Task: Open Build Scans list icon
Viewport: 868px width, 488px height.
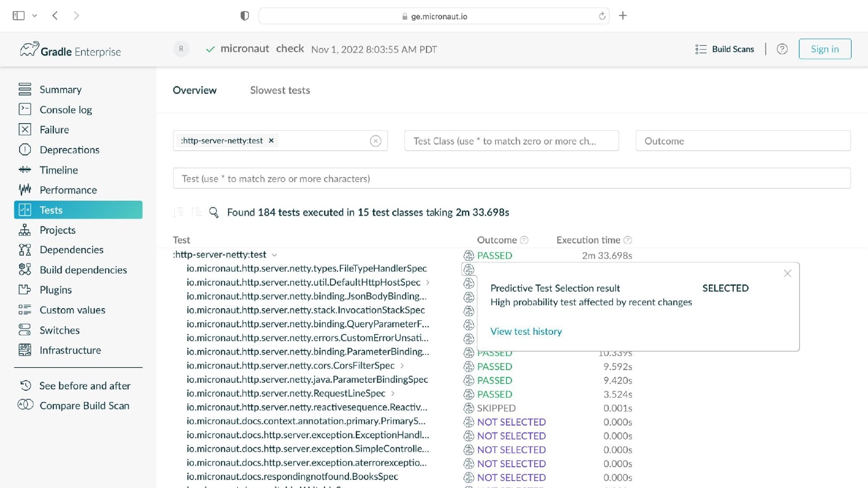Action: pyautogui.click(x=701, y=49)
